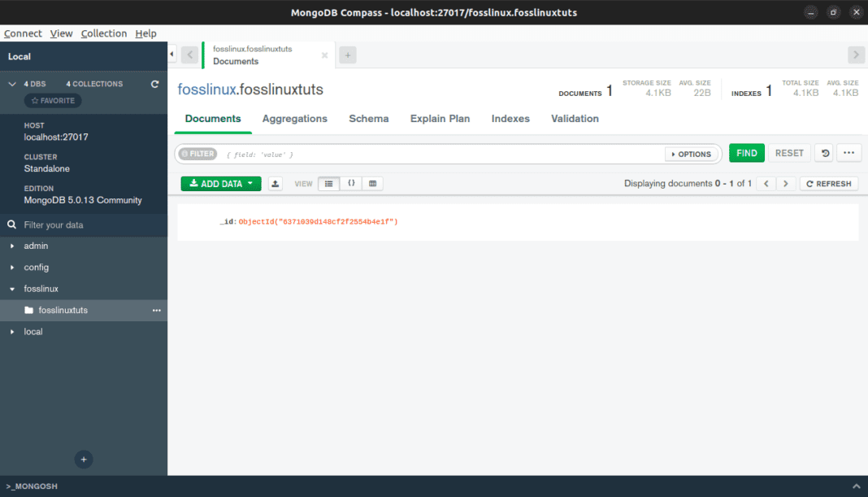Viewport: 868px width, 497px height.
Task: Open the Collection menu
Action: pos(104,33)
